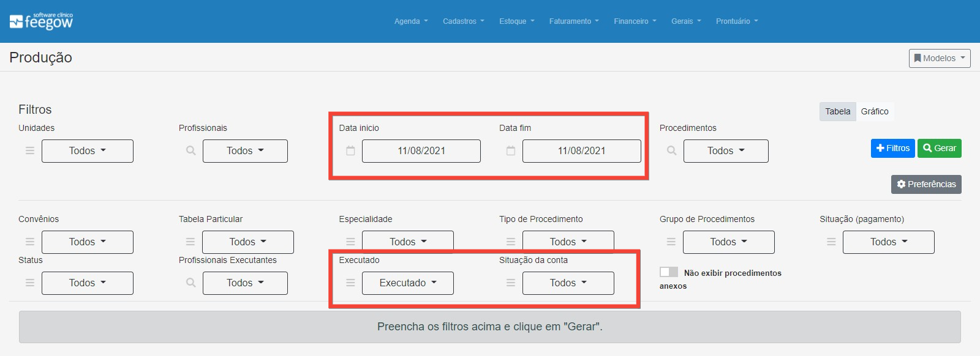Screen dimensions: 980x356
Task: Click the list icon beside Tabela Particular
Action: coord(190,242)
